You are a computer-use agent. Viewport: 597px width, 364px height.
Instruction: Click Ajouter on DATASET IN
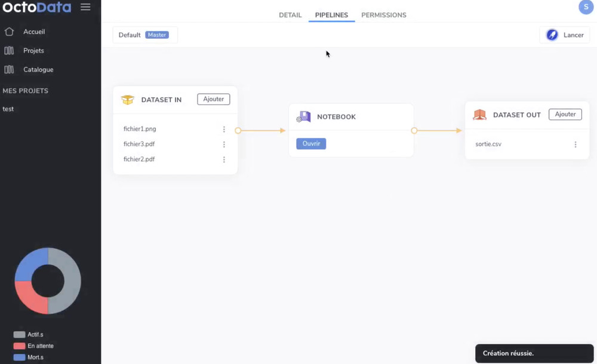(x=213, y=99)
